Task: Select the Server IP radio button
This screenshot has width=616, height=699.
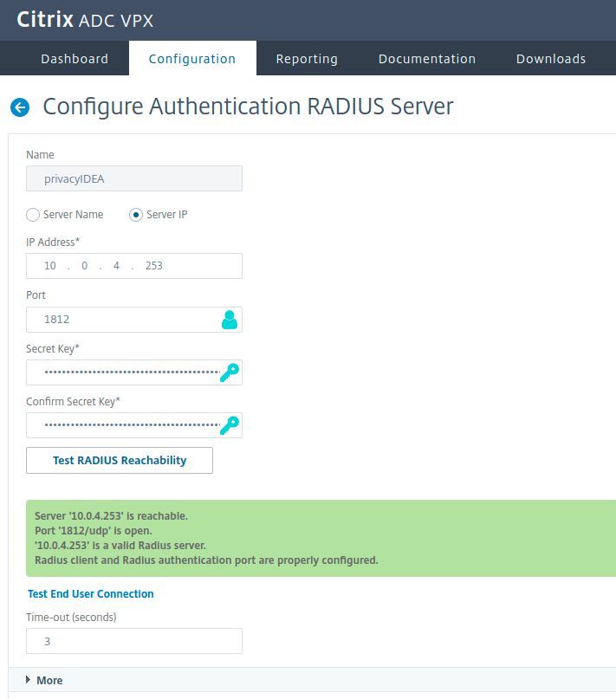Action: pos(136,215)
